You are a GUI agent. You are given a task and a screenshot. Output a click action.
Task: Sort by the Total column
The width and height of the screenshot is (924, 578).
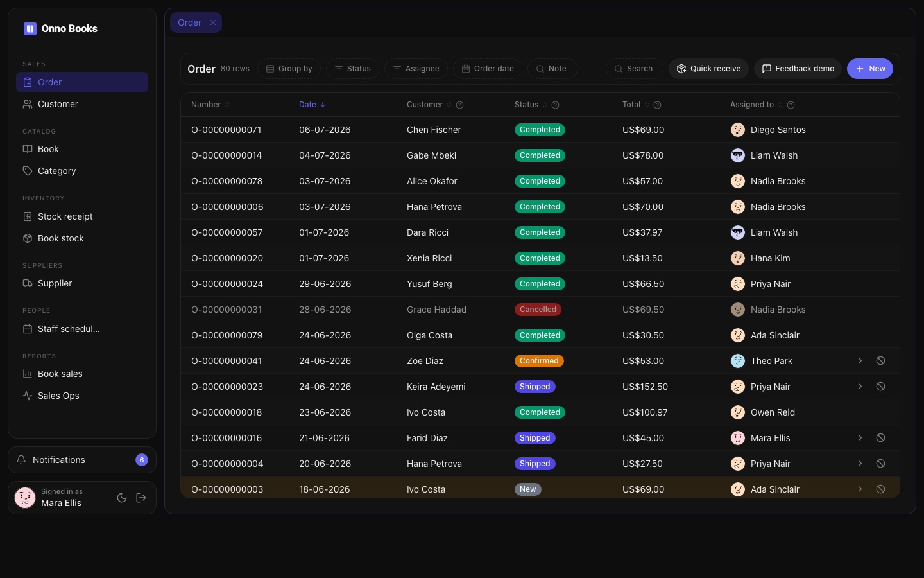636,105
